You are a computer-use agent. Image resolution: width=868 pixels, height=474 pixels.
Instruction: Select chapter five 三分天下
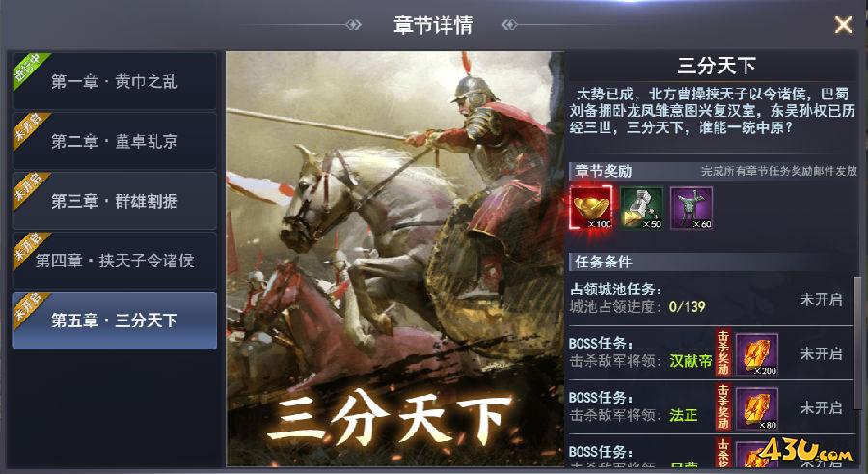(114, 321)
